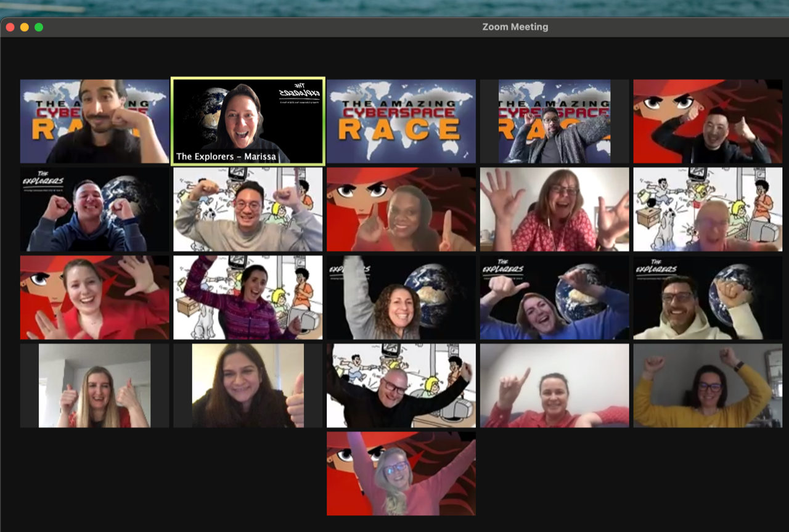Select the woman in purple striped sweater
The image size is (789, 532).
(248, 298)
